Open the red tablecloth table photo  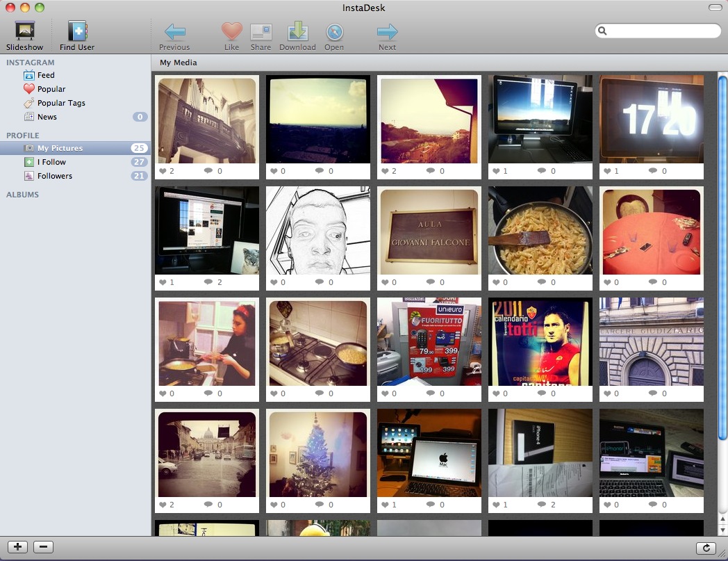652,231
